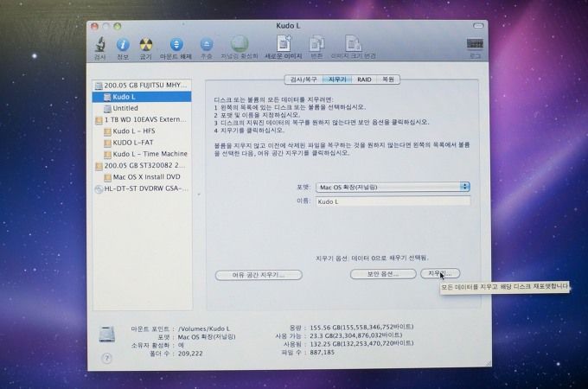
Task: Select the 1 TB WD 10EAVS External disk
Action: (x=142, y=119)
